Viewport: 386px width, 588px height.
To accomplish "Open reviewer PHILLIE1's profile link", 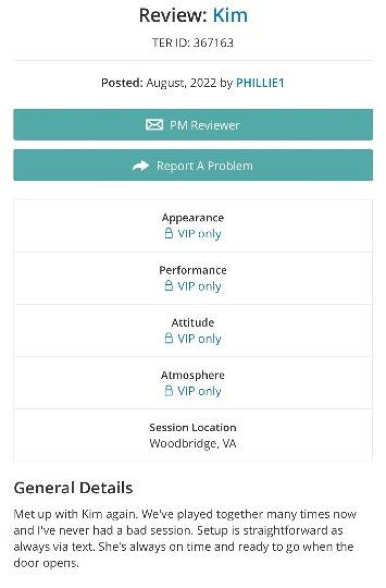I will click(x=260, y=83).
